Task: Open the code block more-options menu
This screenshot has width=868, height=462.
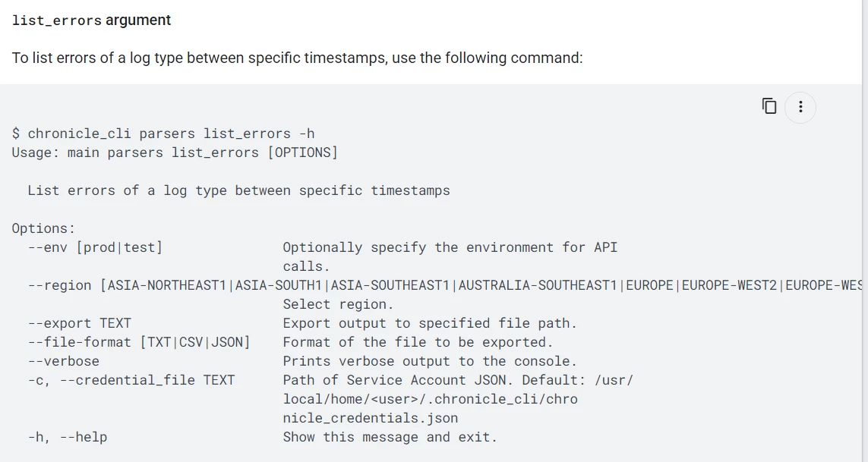Action: click(x=800, y=107)
